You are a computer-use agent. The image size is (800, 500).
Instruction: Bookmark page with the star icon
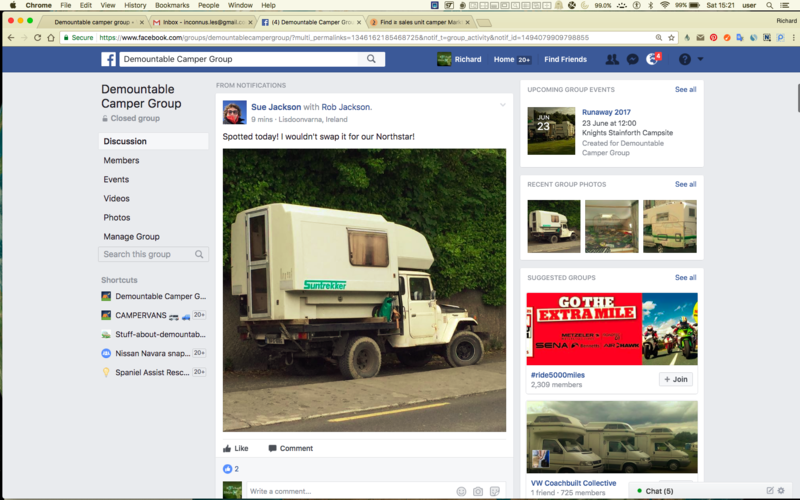pyautogui.click(x=671, y=38)
